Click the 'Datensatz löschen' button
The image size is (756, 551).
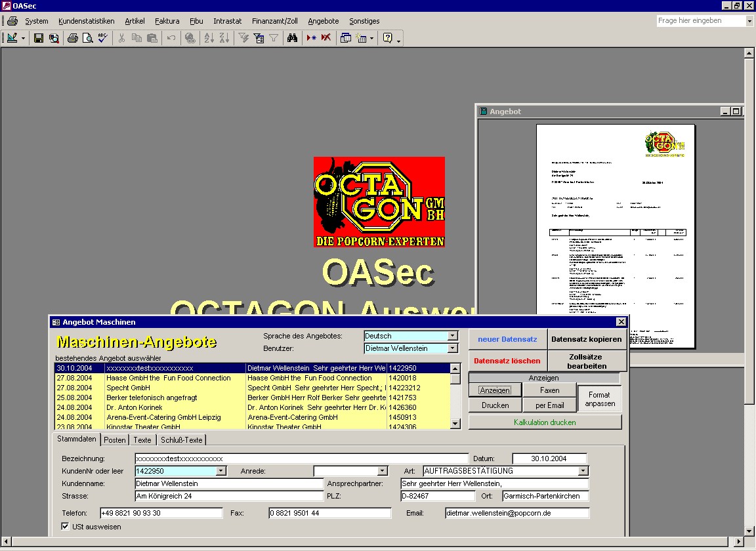pos(507,361)
